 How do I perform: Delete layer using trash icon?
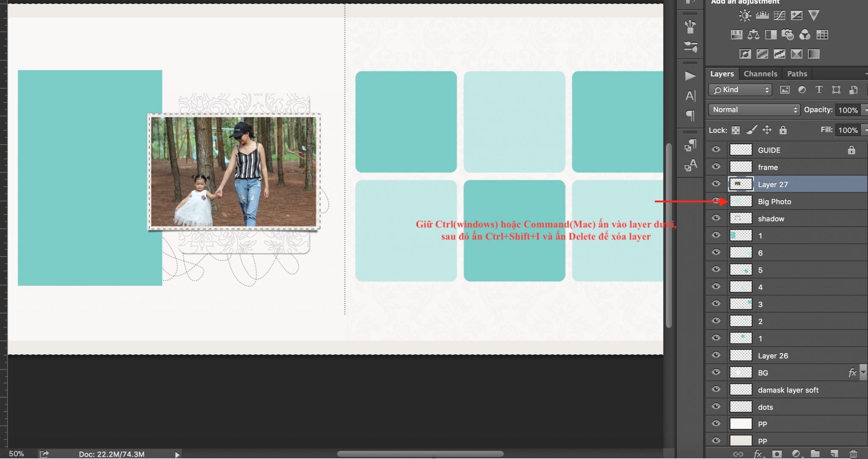click(853, 453)
